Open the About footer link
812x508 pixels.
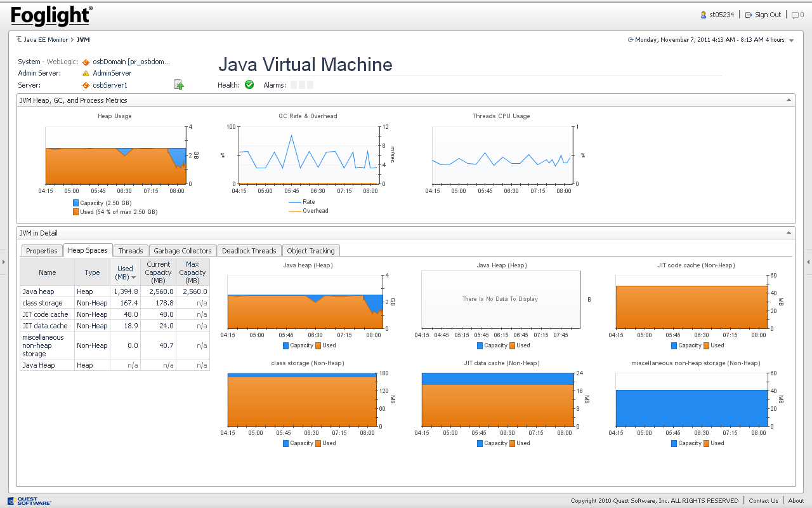(796, 501)
